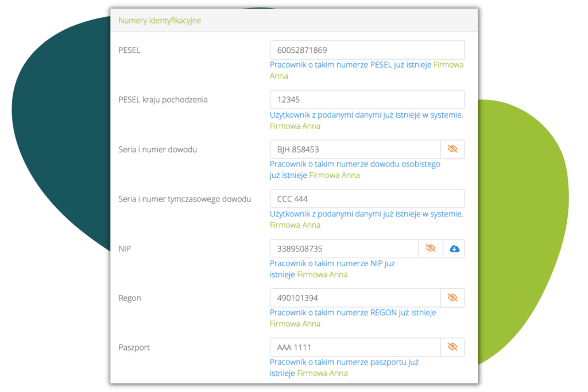Open Firmowa Anna link under PESEL kraju pochodzenia
588x392 pixels.
click(x=295, y=126)
